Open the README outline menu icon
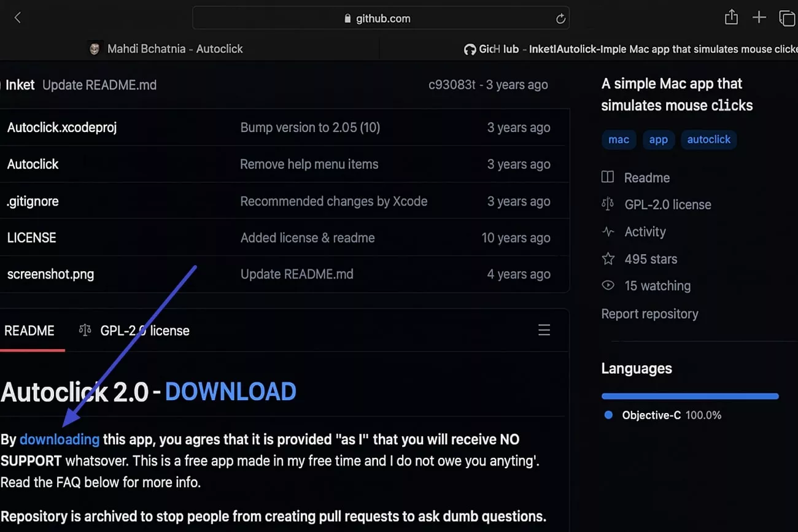This screenshot has width=798, height=532. pyautogui.click(x=544, y=330)
